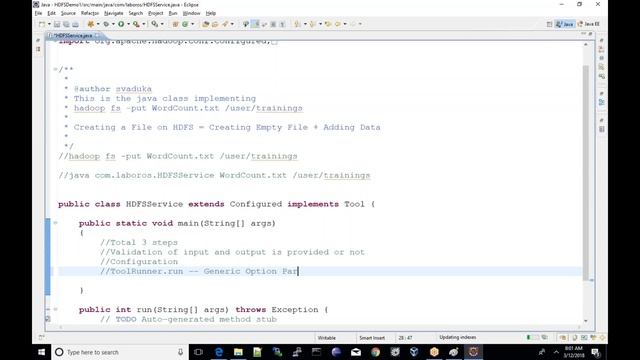
Task: Click the Last Edit Location toolbar icon
Action: point(328,24)
